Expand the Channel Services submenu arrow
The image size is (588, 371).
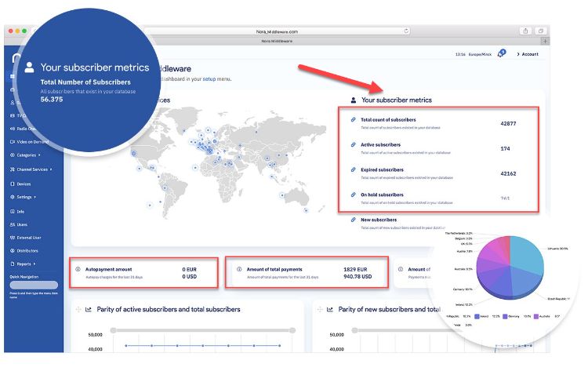coord(51,169)
